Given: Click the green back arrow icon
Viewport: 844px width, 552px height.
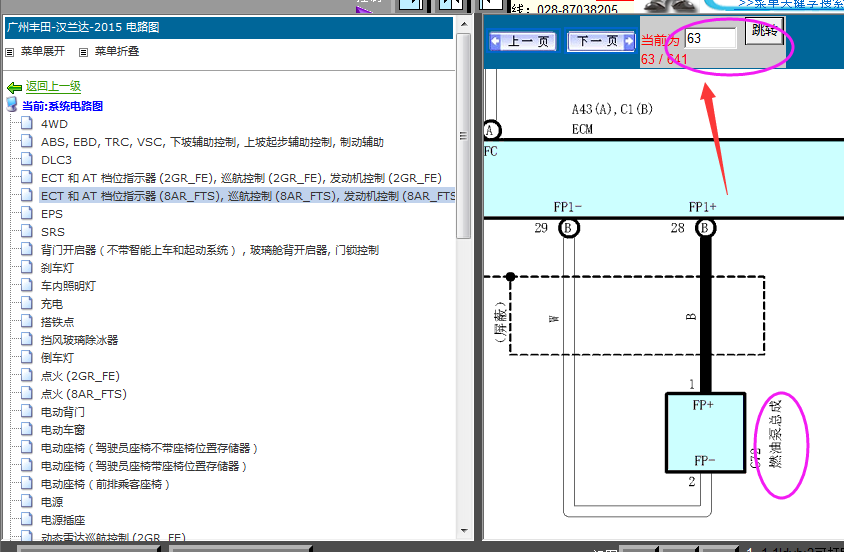Looking at the screenshot, I should click(x=14, y=88).
